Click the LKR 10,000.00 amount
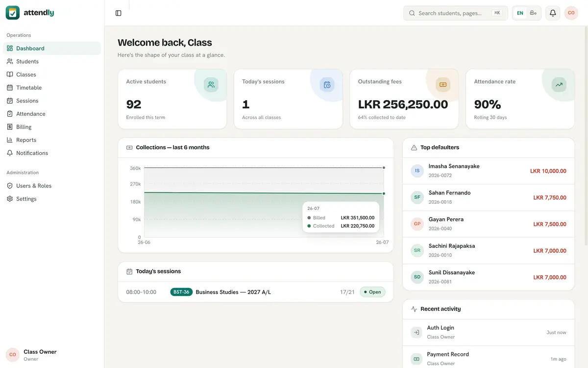Screen dimensions: 588x368 [x=548, y=171]
